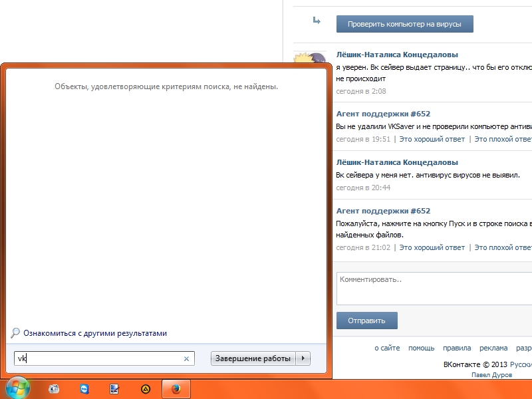Click the Отправить comment button

point(367,321)
